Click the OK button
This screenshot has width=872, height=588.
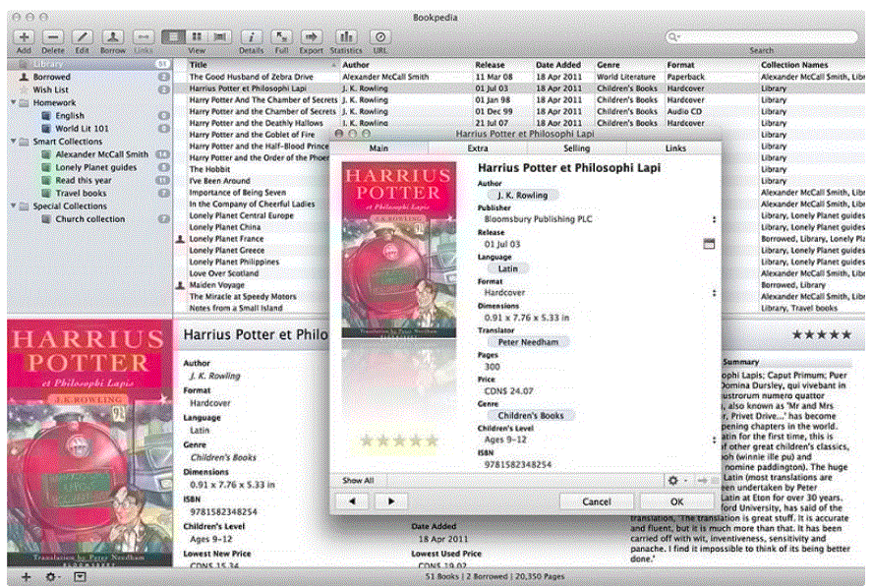click(676, 501)
